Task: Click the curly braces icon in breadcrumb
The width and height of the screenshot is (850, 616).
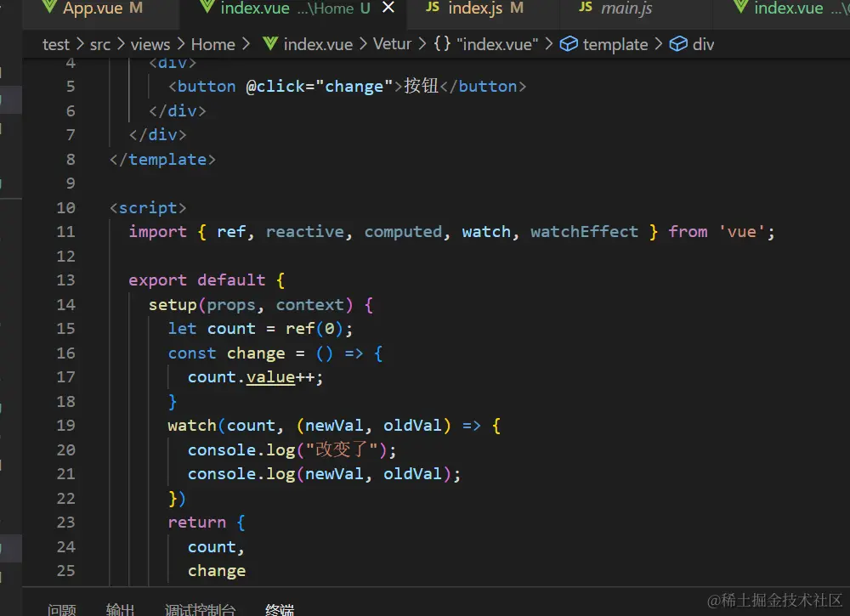Action: pos(442,44)
